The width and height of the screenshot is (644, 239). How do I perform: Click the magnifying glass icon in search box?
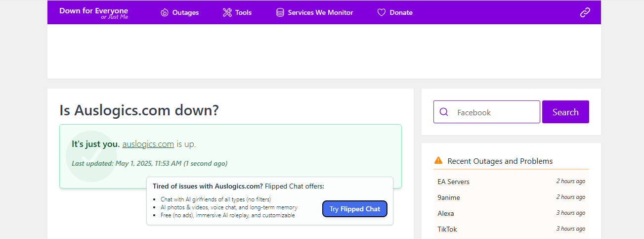(444, 112)
